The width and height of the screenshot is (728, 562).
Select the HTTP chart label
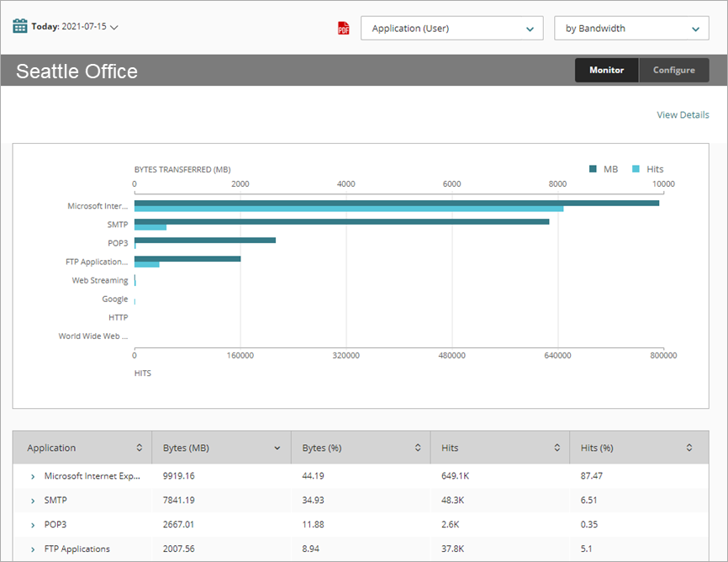click(118, 317)
